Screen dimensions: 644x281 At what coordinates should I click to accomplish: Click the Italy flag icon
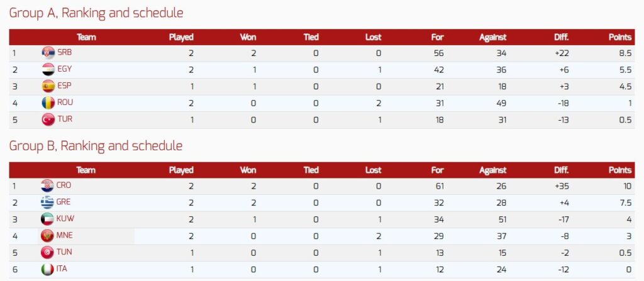[47, 269]
